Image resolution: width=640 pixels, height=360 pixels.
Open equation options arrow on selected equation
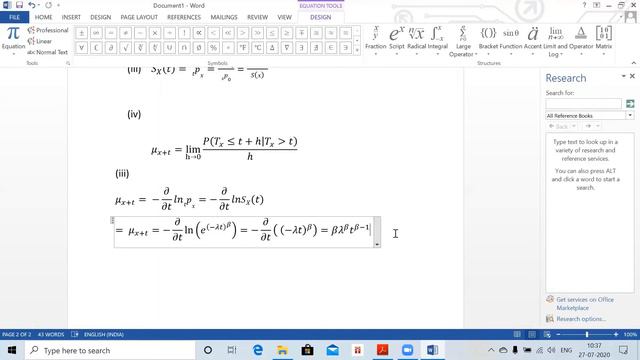[377, 244]
